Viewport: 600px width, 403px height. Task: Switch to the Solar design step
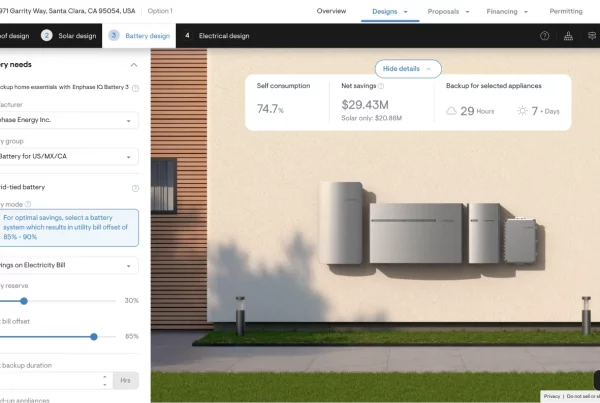click(69, 36)
